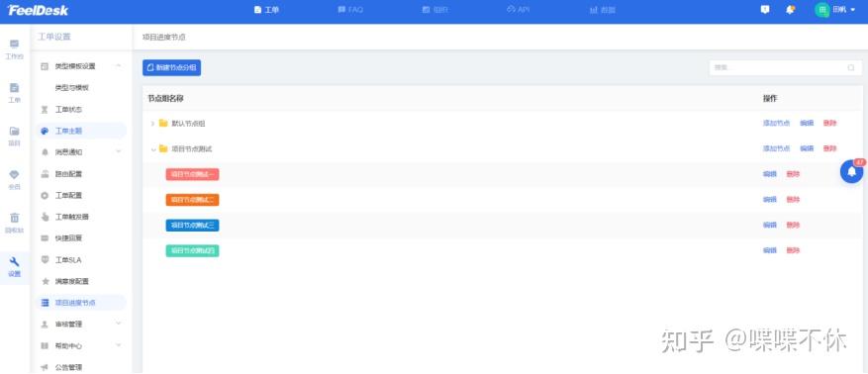
Task: Click the 公告管理 megaphone icon
Action: (45, 367)
